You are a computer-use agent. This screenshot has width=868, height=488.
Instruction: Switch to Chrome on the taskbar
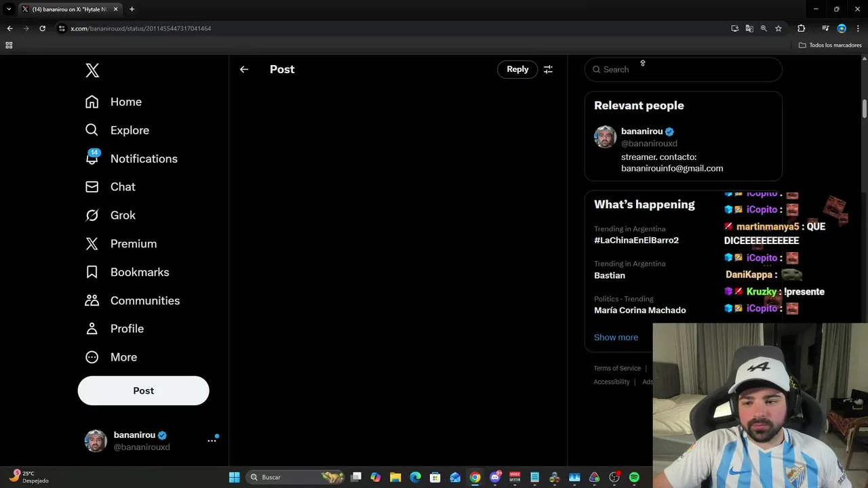coord(475,477)
